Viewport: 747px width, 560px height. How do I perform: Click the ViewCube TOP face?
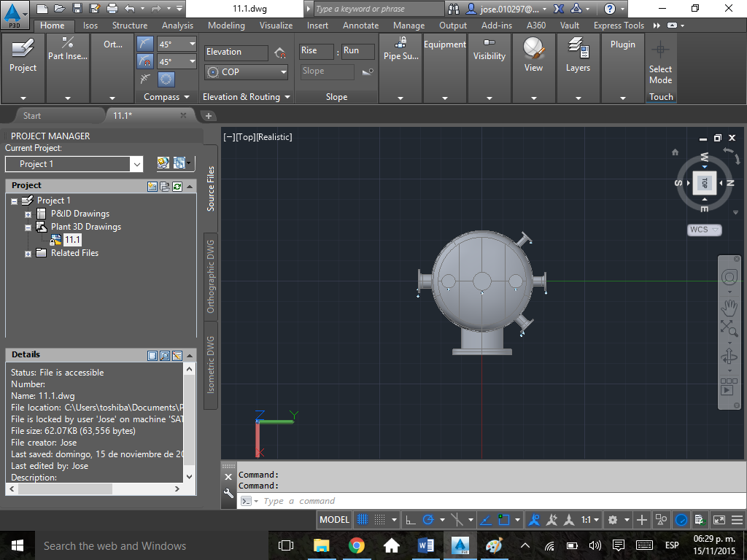coord(704,183)
